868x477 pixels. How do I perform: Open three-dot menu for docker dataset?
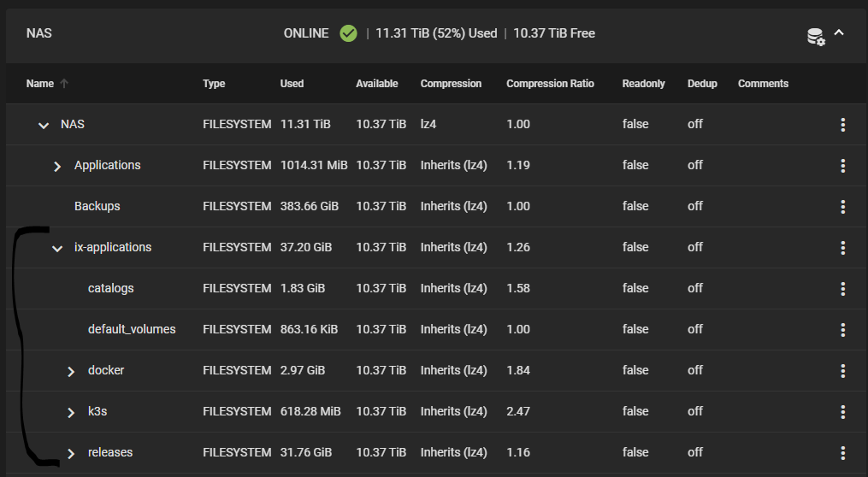[843, 371]
